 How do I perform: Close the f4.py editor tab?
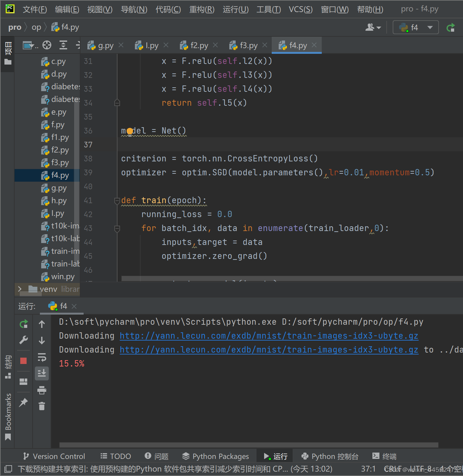(314, 45)
